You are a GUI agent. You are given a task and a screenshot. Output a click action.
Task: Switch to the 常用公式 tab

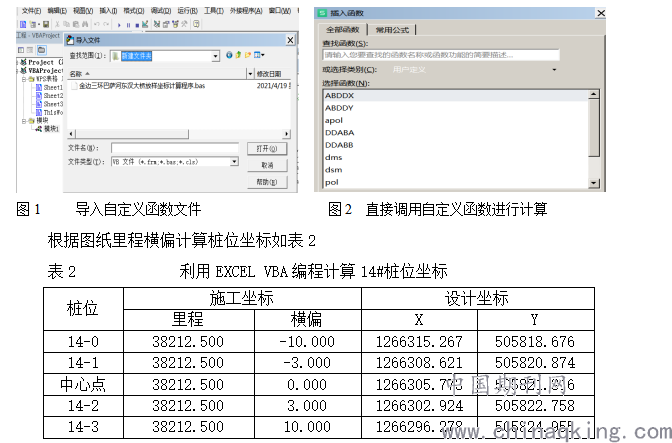point(392,30)
